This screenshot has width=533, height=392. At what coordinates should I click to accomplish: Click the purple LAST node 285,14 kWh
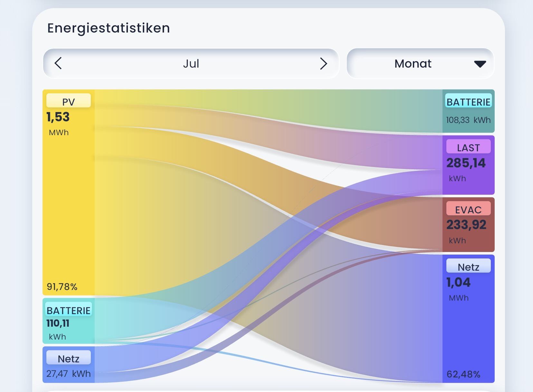pos(468,165)
